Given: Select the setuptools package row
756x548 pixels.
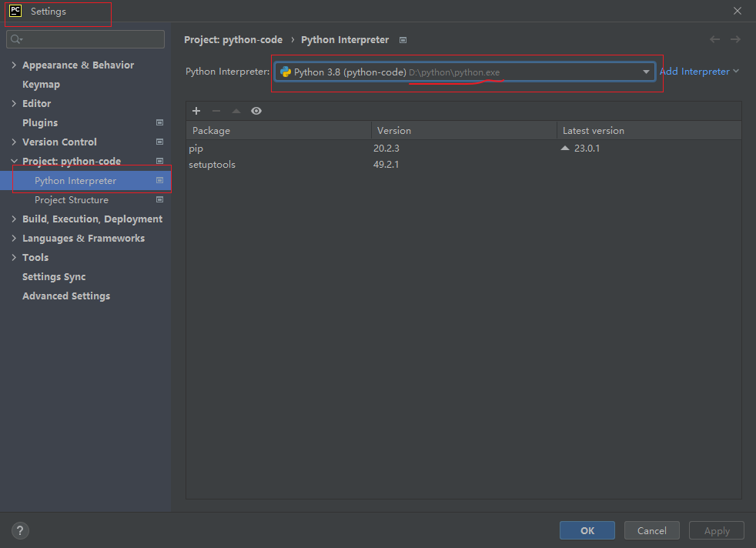Looking at the screenshot, I should point(463,165).
